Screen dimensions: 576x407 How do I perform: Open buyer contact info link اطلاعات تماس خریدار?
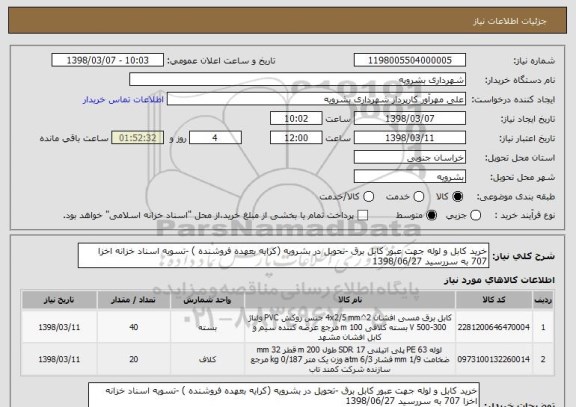(123, 100)
